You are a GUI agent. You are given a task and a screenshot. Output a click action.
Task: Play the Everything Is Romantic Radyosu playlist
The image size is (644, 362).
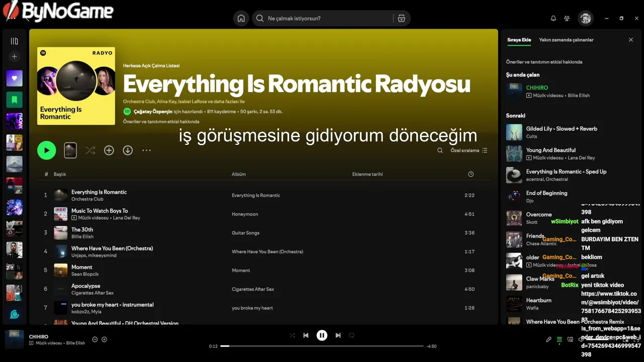[46, 150]
